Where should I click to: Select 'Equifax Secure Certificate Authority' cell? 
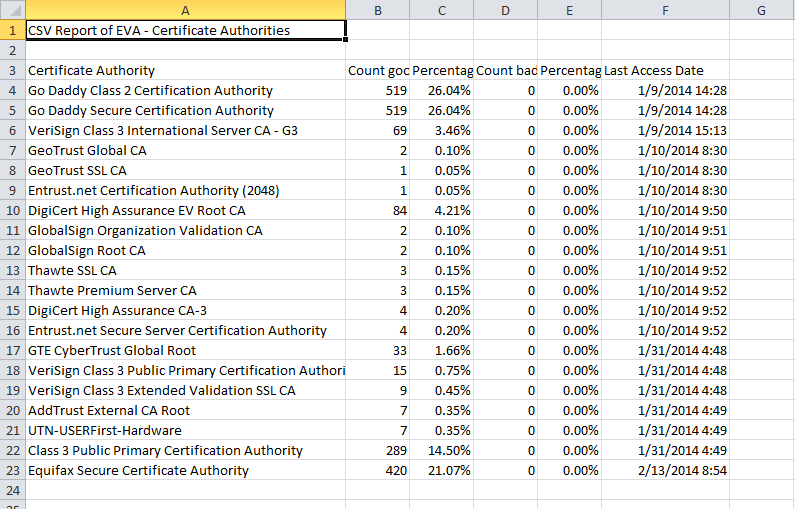coord(186,470)
